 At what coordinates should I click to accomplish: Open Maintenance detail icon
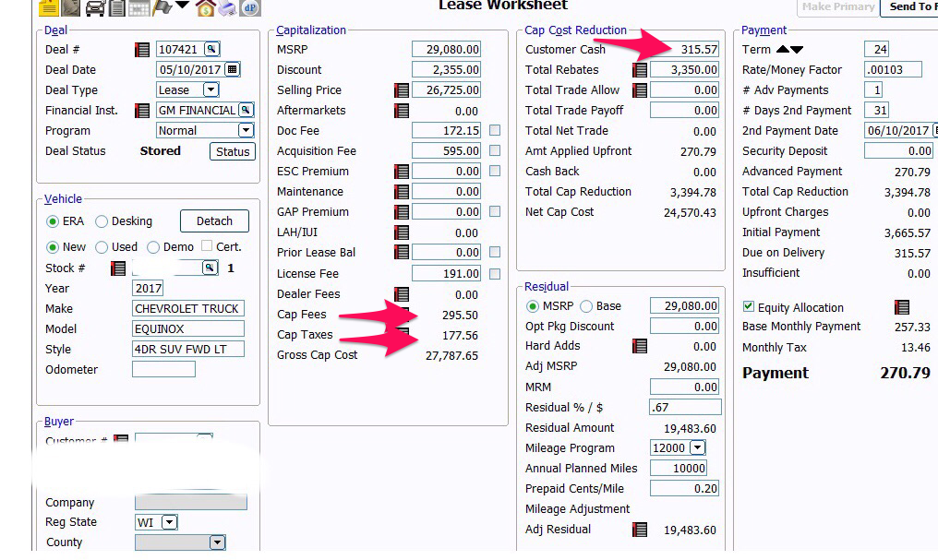coord(402,192)
